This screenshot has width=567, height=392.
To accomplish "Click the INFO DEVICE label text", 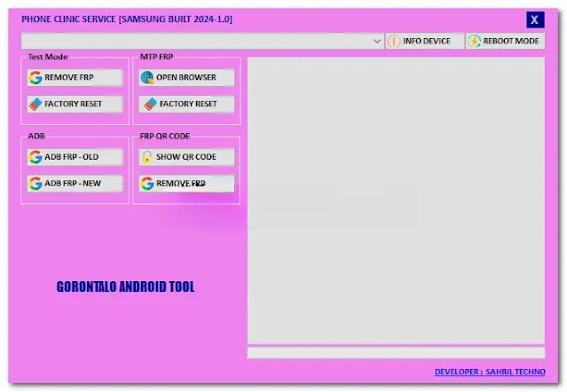I will (427, 41).
